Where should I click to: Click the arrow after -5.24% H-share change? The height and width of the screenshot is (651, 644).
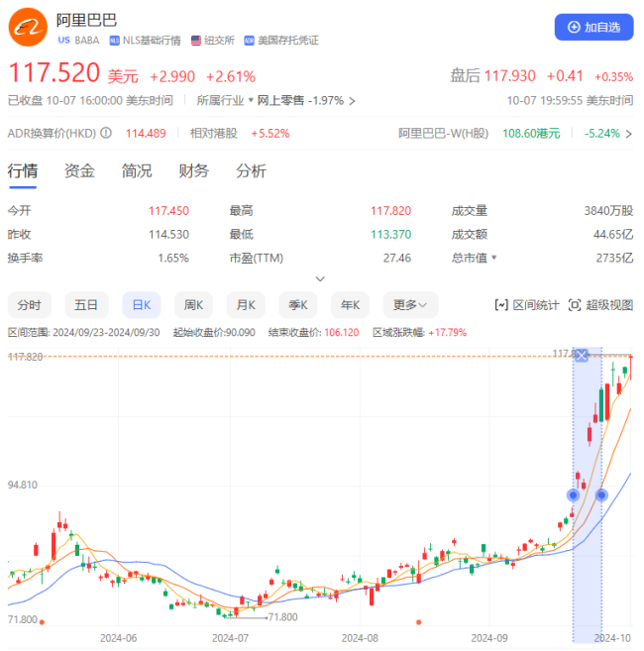(628, 134)
